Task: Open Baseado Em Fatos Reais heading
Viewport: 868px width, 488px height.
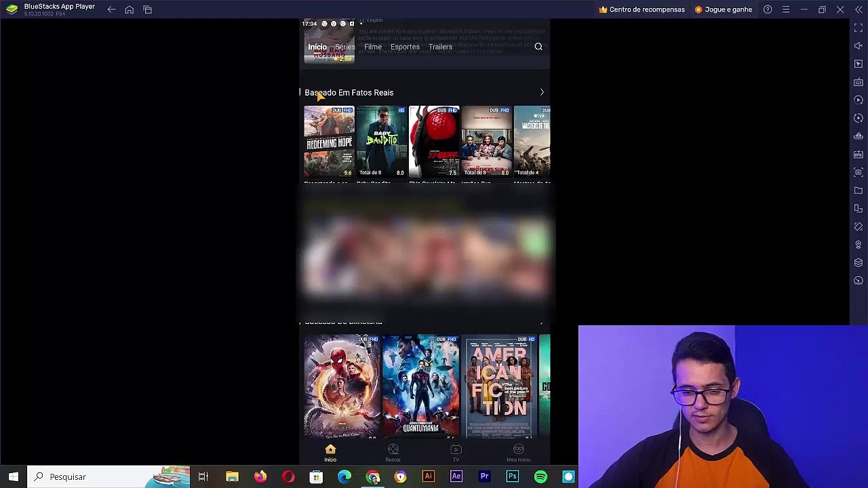Action: coord(349,92)
